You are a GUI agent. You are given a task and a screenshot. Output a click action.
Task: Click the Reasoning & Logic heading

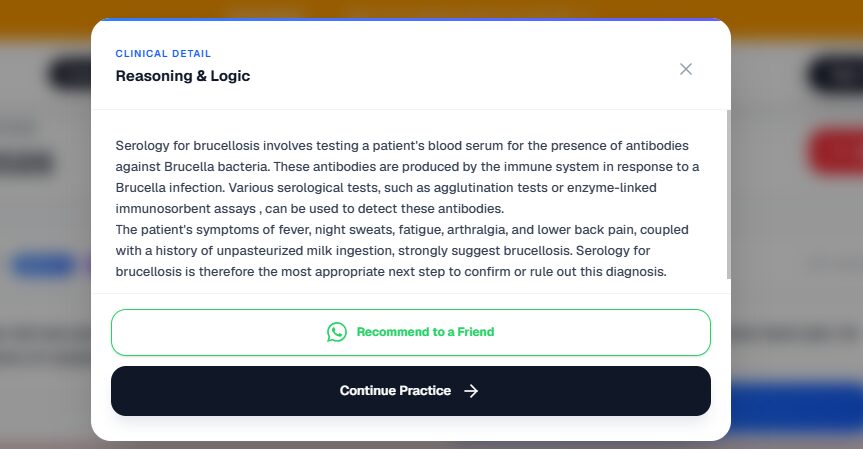[183, 76]
